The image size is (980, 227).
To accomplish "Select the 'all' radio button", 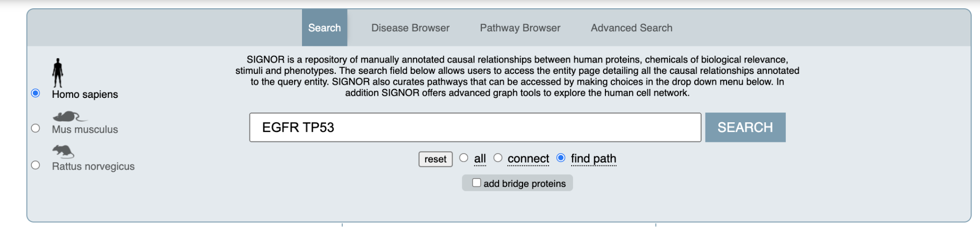I will click(464, 158).
